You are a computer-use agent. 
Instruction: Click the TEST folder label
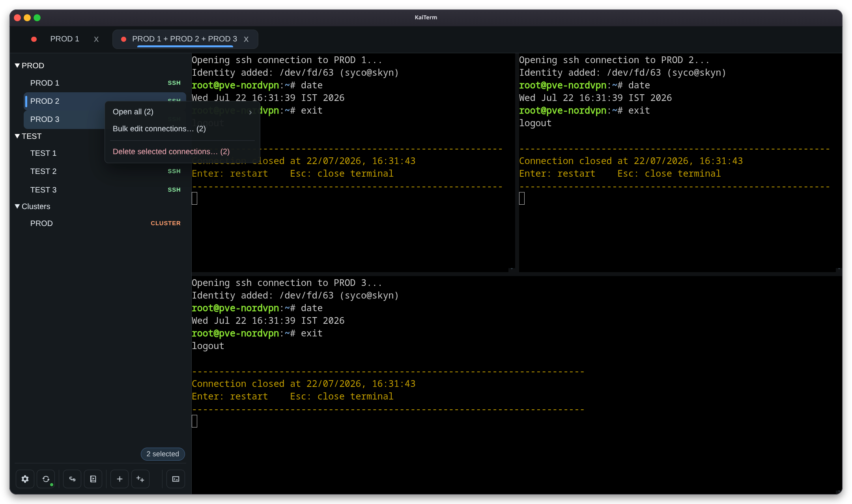tap(32, 136)
